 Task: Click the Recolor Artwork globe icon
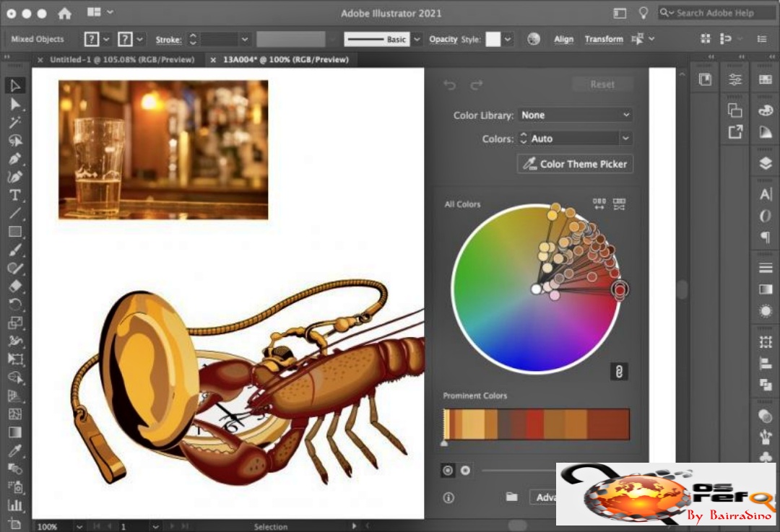(533, 39)
